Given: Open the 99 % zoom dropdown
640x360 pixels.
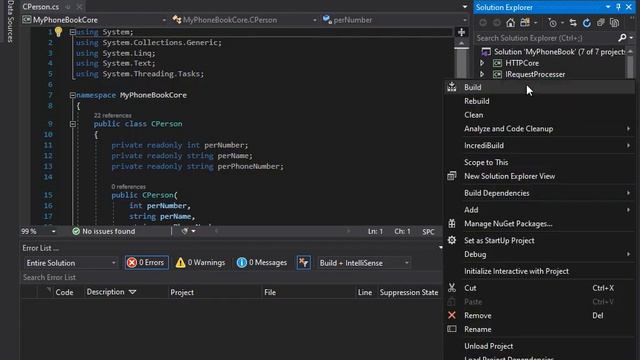Looking at the screenshot, I should tap(39, 231).
